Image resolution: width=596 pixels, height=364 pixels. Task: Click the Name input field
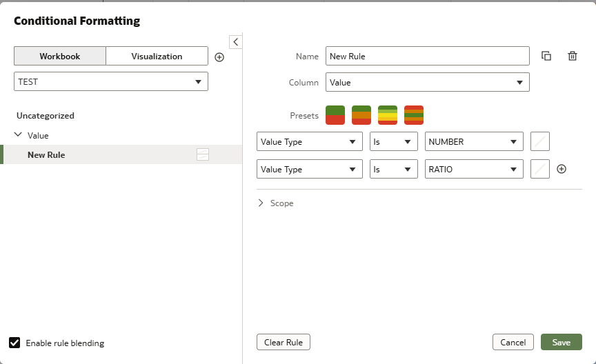[x=428, y=56]
